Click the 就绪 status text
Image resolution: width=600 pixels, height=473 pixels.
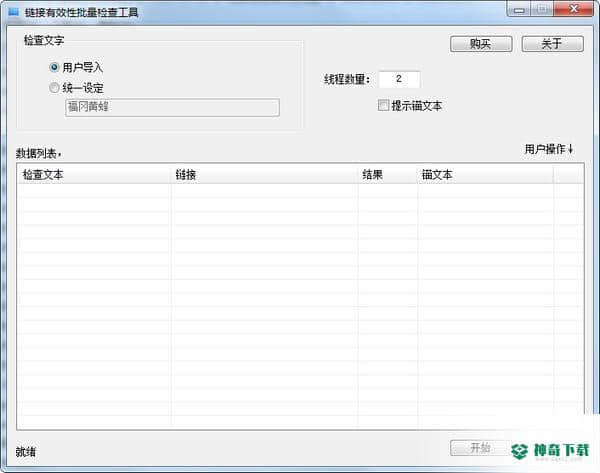26,452
